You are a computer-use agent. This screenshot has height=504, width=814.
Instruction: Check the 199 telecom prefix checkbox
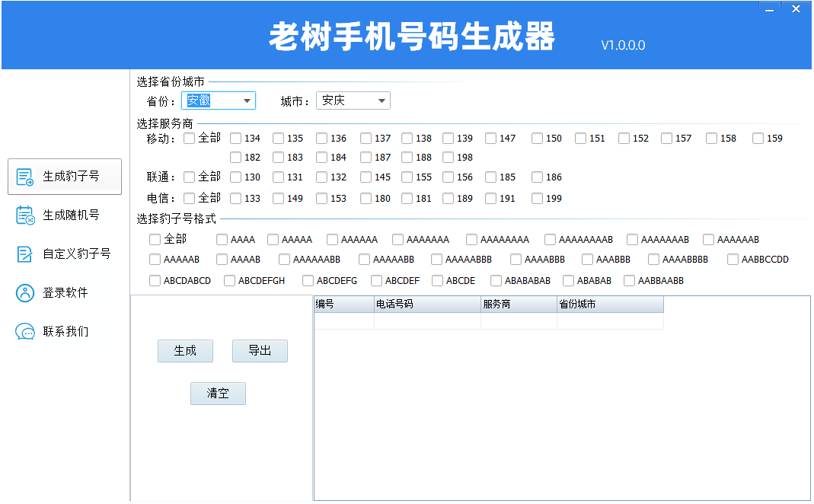pyautogui.click(x=538, y=199)
